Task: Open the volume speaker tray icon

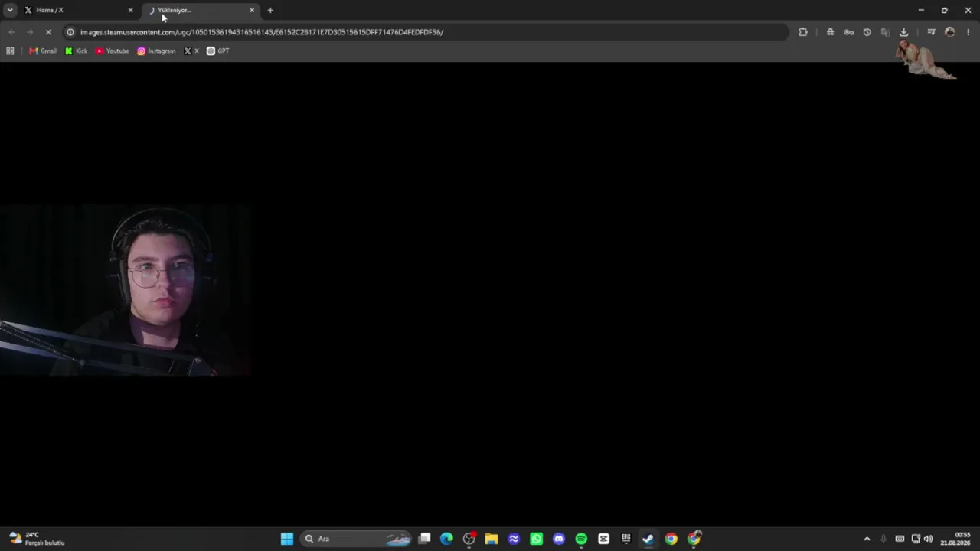Action: click(929, 539)
